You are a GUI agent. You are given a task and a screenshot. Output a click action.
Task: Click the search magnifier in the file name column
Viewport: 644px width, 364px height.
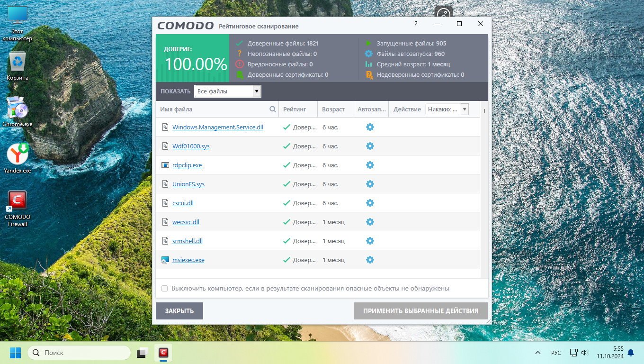pyautogui.click(x=273, y=109)
